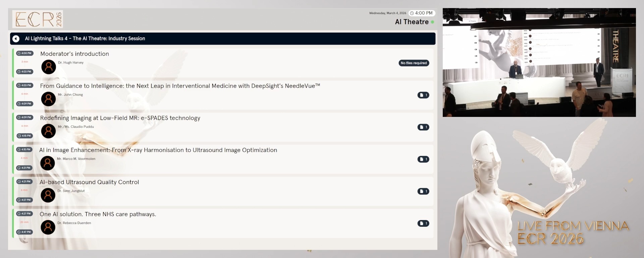
Task: Select 'One AI solution. Three NHS care pathways.'
Action: [98, 214]
